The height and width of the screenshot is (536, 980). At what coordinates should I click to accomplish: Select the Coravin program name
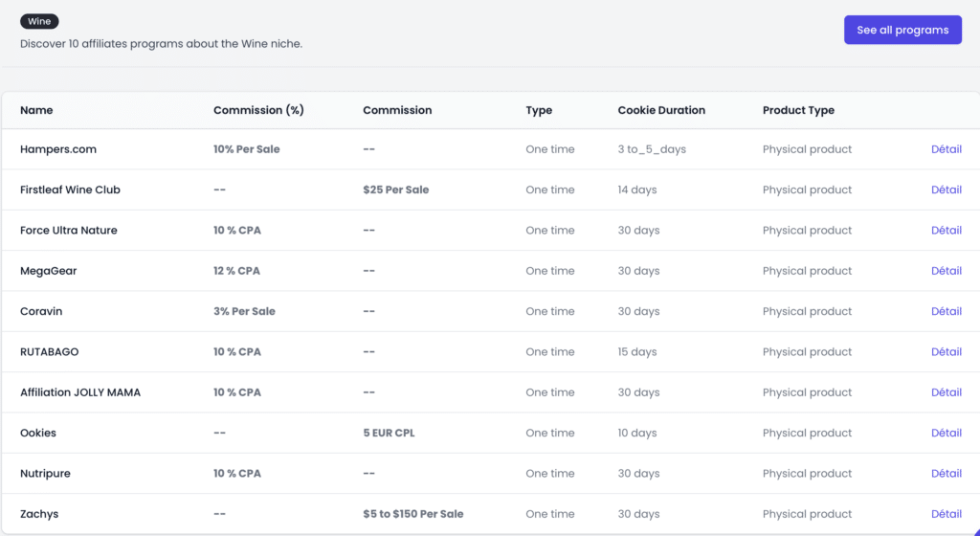click(41, 311)
